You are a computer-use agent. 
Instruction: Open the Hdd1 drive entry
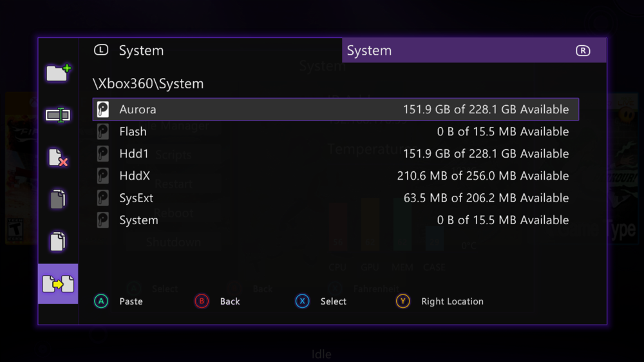pos(336,154)
